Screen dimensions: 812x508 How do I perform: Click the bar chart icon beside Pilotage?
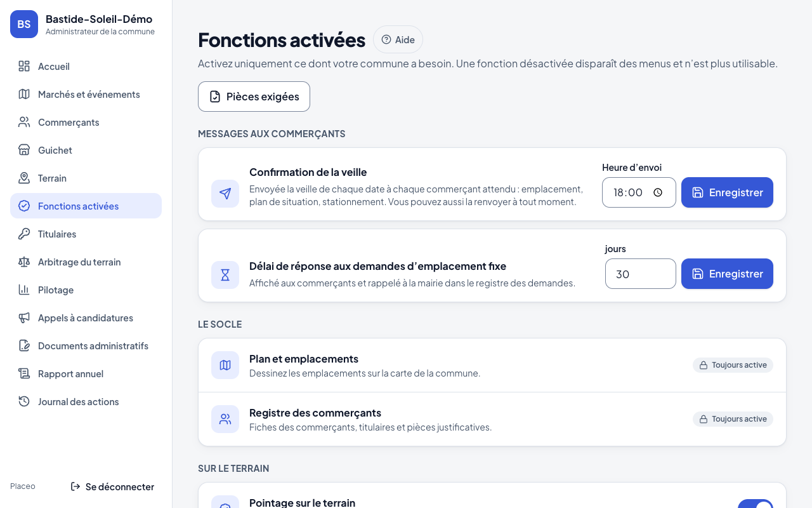coord(24,290)
